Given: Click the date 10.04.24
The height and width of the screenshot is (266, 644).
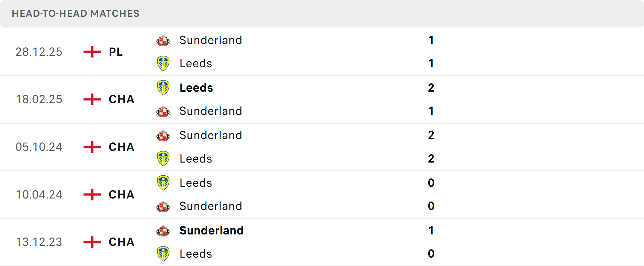Looking at the screenshot, I should click(39, 194).
